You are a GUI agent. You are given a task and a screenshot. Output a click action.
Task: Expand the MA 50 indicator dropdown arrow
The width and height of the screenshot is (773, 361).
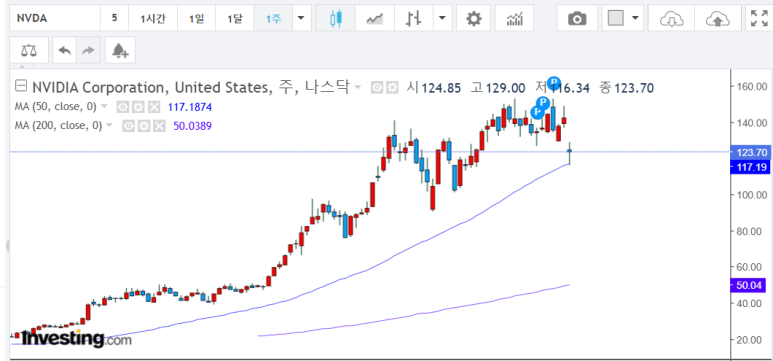104,107
